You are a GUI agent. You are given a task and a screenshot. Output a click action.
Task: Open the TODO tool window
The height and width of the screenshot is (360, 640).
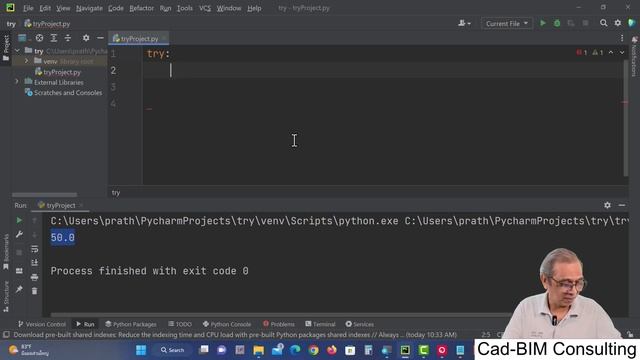pyautogui.click(x=180, y=324)
